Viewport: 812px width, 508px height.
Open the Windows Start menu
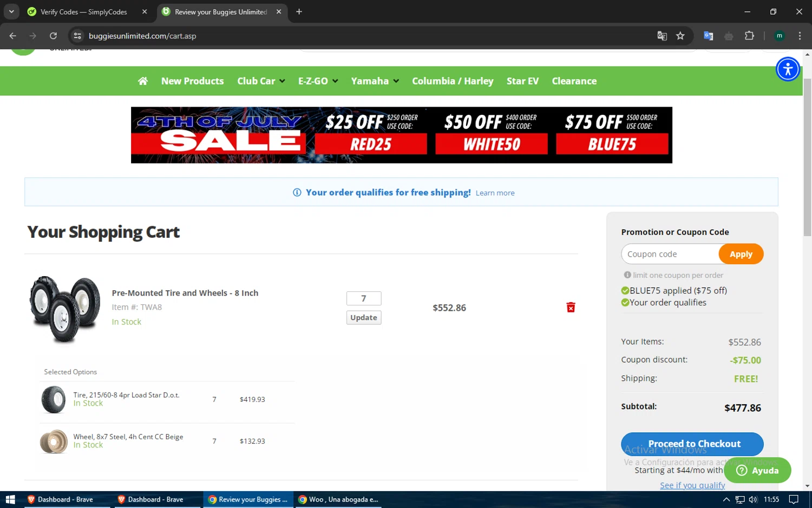point(10,499)
